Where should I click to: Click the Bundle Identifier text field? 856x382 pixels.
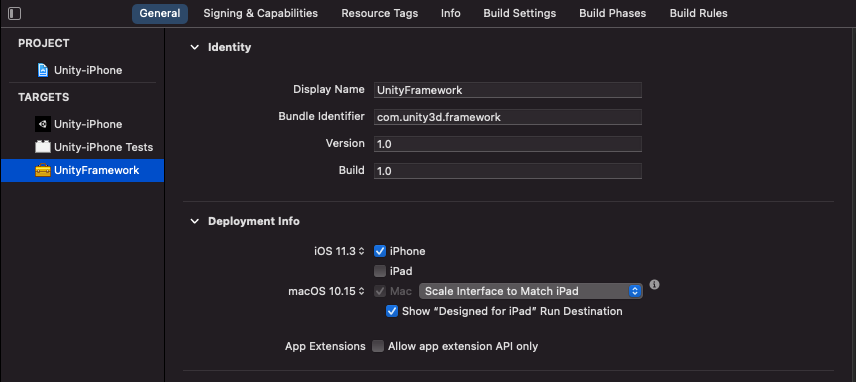[508, 117]
